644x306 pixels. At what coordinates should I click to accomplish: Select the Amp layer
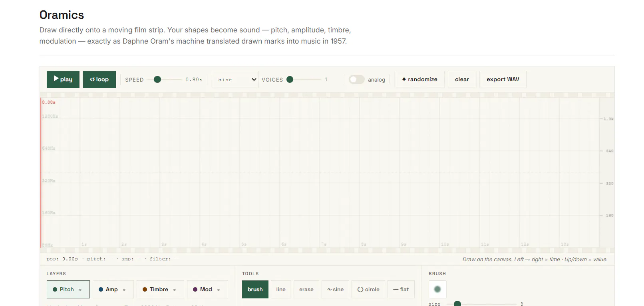113,290
